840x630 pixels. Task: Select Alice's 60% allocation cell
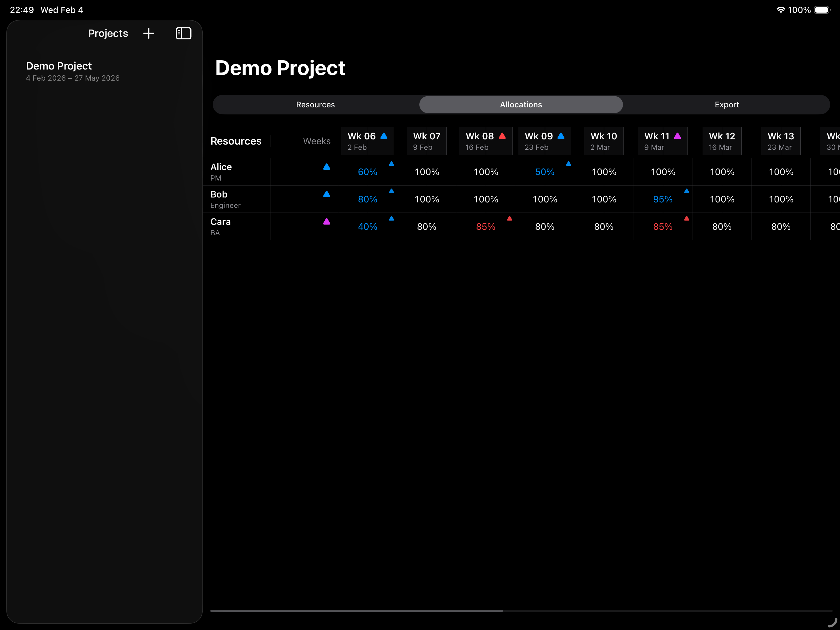(367, 172)
